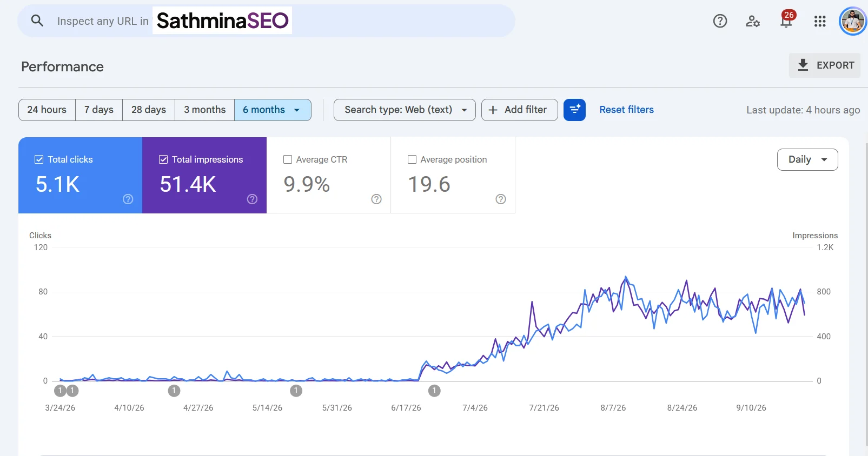This screenshot has height=456, width=868.
Task: Click the first annotation marker at 3/24/26
Action: coord(60,391)
